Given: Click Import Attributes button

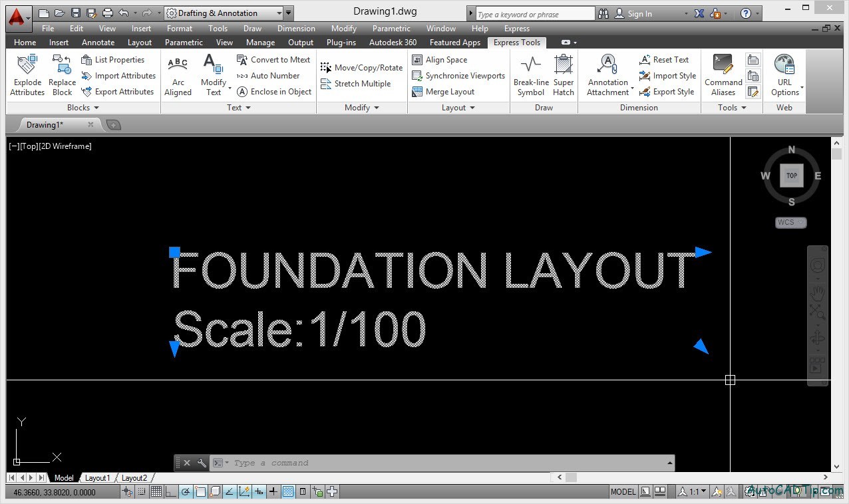Looking at the screenshot, I should point(118,76).
